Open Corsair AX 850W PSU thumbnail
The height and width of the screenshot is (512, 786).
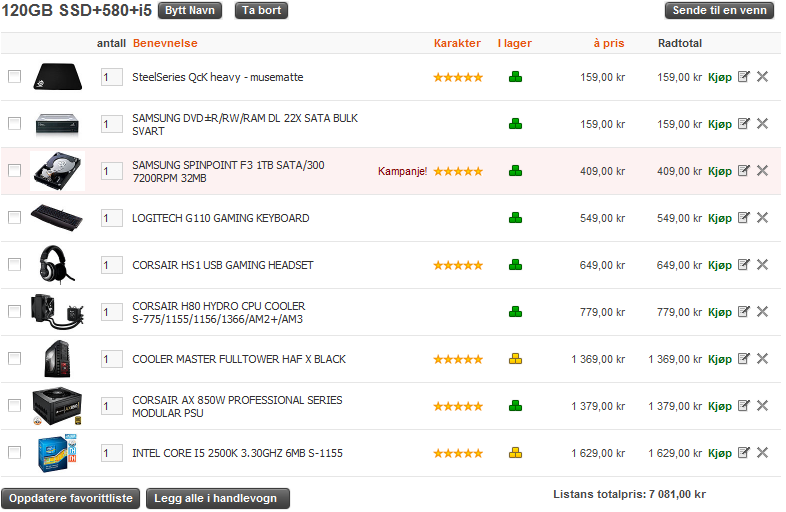pos(57,406)
